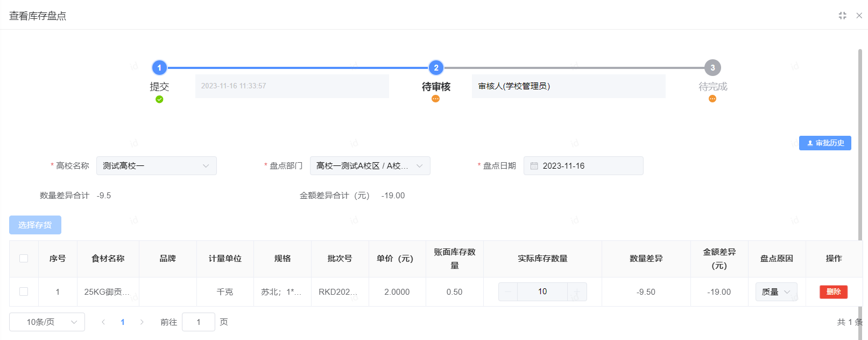Click the batch number cell RKD202…
This screenshot has height=340, width=868.
pyautogui.click(x=340, y=292)
